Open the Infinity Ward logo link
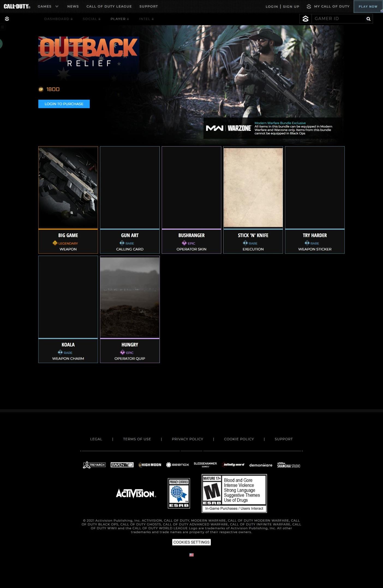Image resolution: width=383 pixels, height=588 pixels. (x=233, y=465)
